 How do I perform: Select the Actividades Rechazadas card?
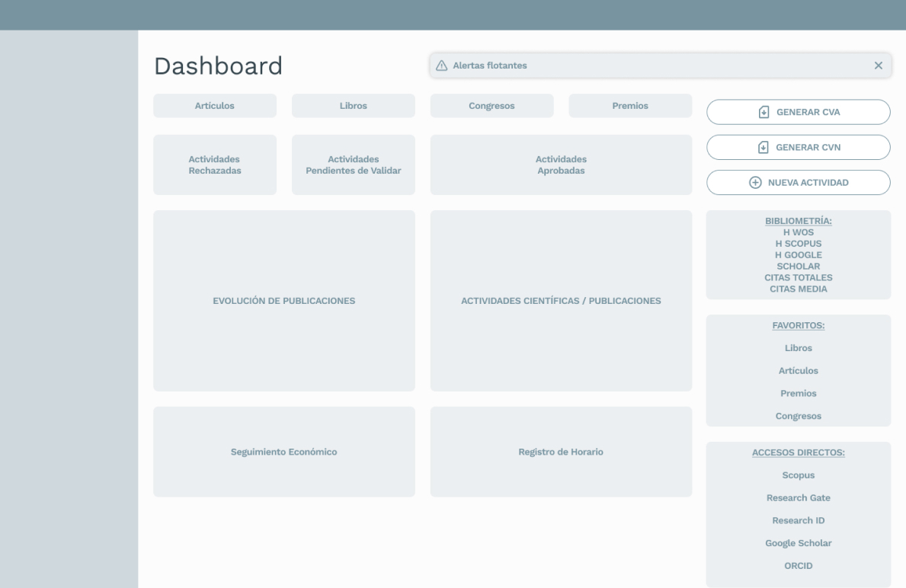215,165
